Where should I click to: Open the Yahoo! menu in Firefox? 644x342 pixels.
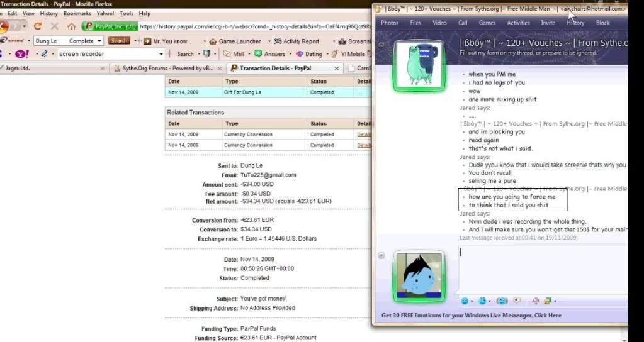click(x=105, y=14)
